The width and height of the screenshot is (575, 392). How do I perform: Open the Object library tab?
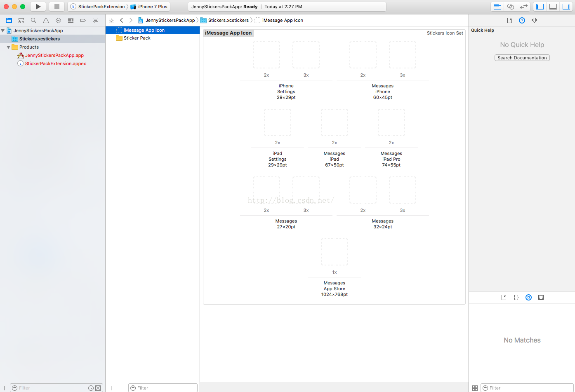pos(528,297)
